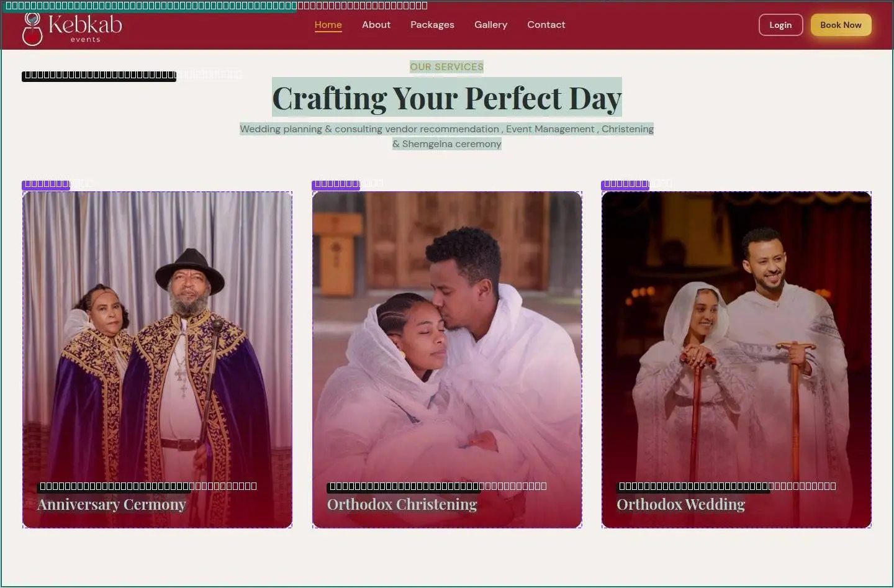894x588 pixels.
Task: Open the Home navigation link
Action: pos(328,25)
